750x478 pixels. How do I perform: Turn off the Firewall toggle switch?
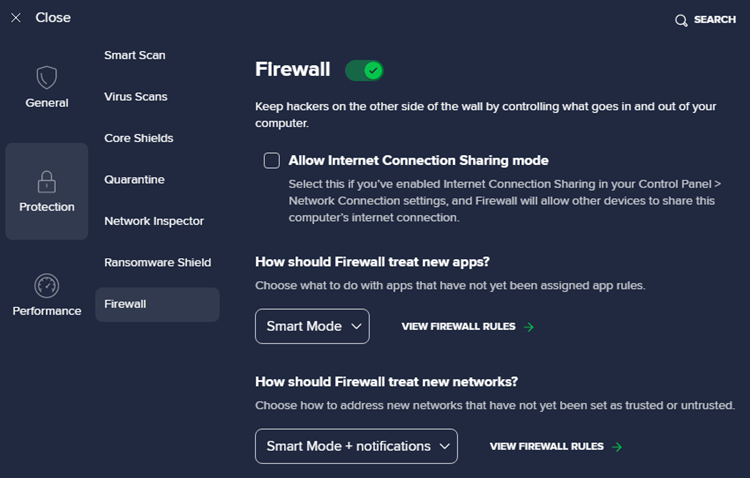[x=364, y=71]
